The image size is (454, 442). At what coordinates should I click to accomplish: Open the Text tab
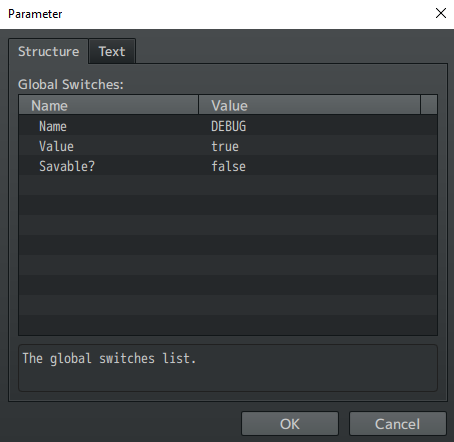pos(112,51)
